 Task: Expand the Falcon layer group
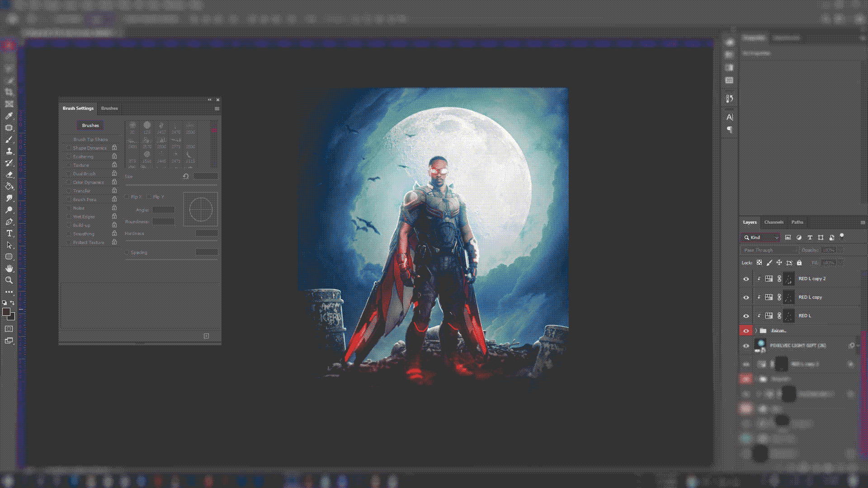tap(756, 331)
